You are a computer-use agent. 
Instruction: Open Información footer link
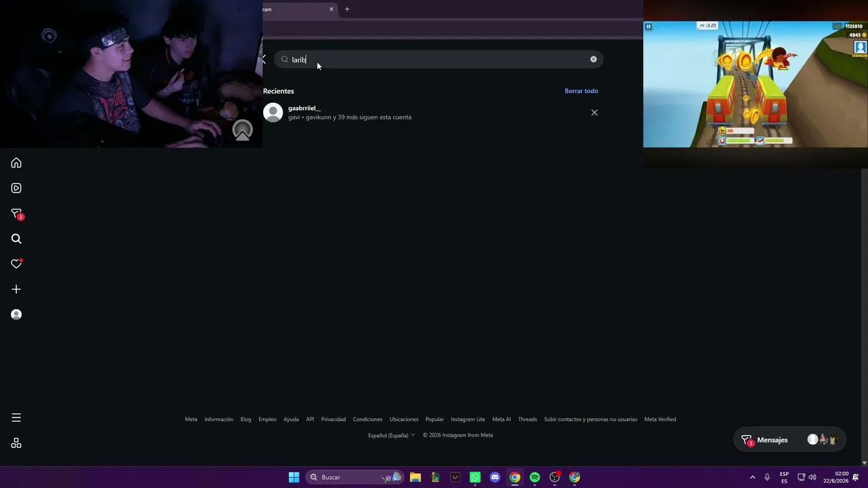click(x=218, y=420)
